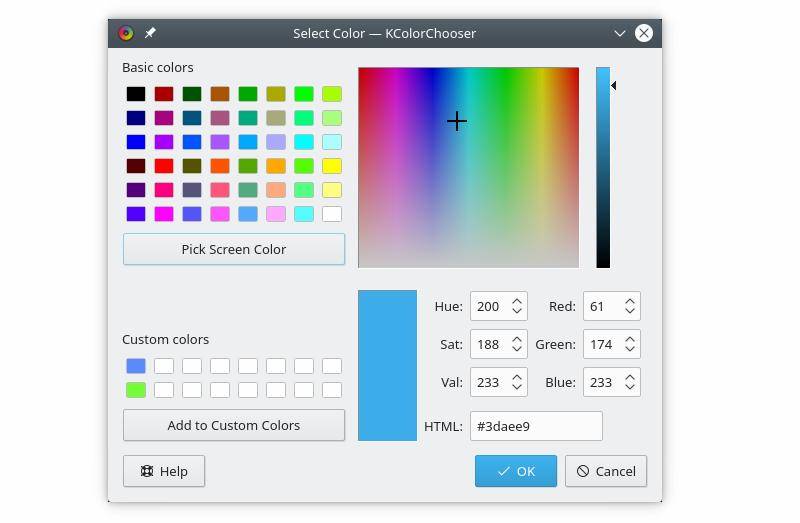Select the blue custom color swatch
Image resolution: width=800 pixels, height=523 pixels.
[136, 366]
